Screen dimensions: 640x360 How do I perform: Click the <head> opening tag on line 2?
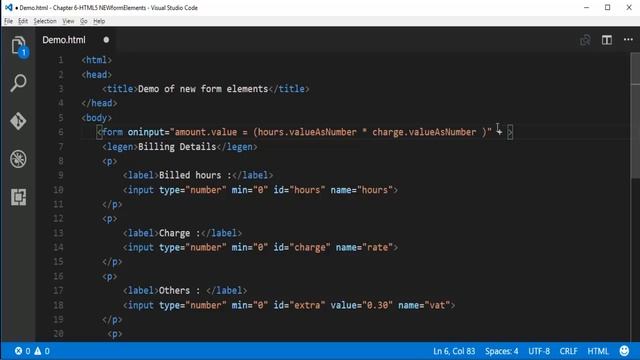pyautogui.click(x=96, y=75)
